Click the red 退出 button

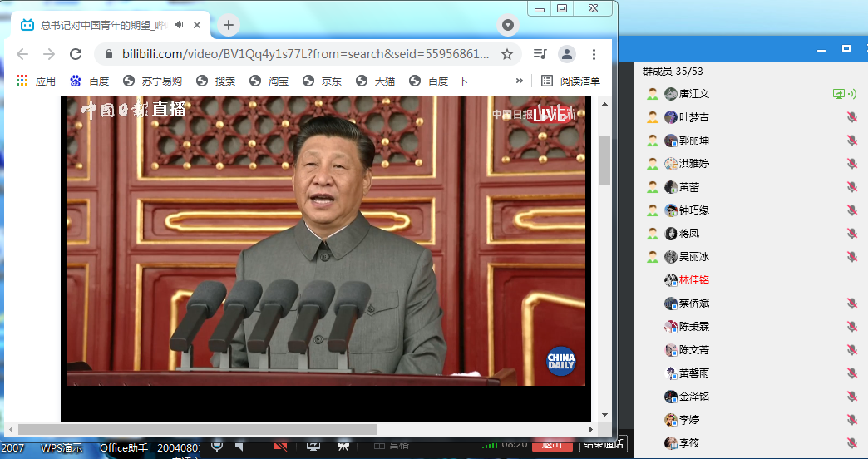tap(552, 445)
